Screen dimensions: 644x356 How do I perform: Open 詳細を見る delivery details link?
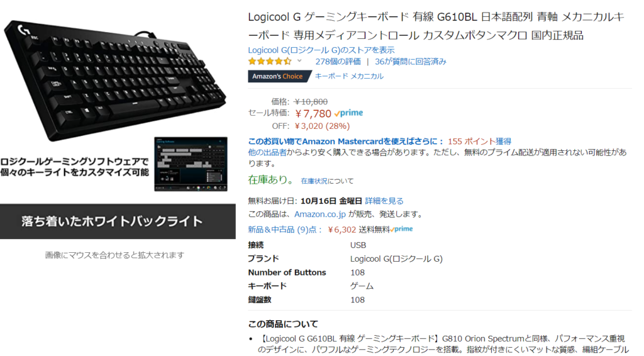(x=384, y=201)
